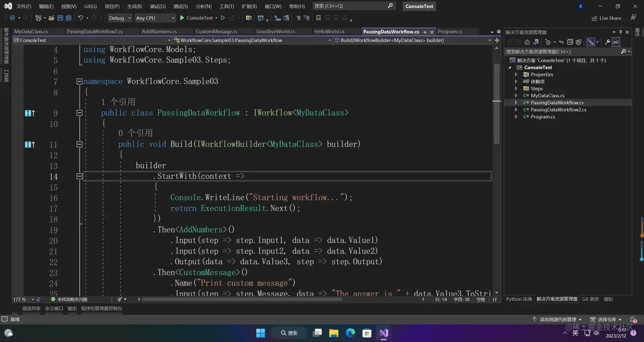Select MyDataClass.cs in Solution Explorer tree
This screenshot has width=644, height=342.
pos(547,96)
